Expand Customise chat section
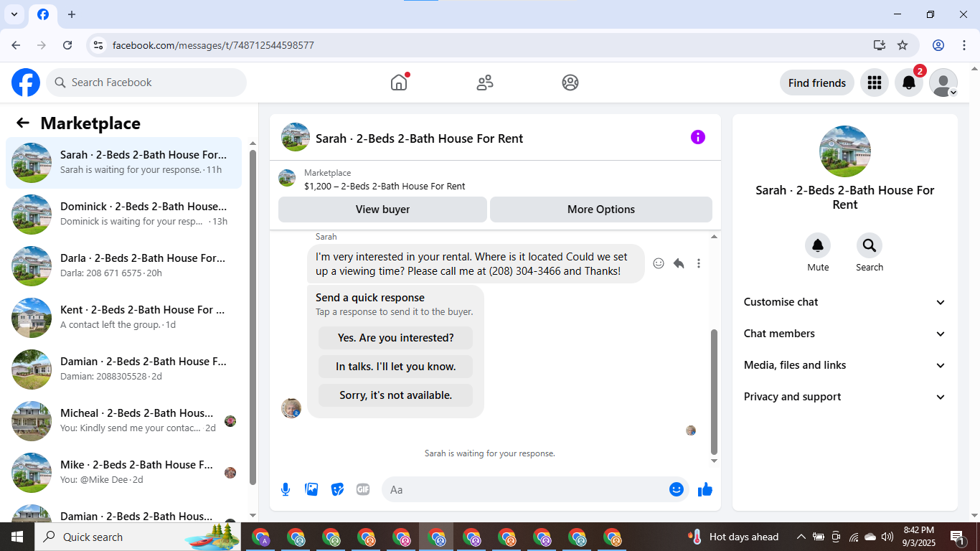This screenshot has width=980, height=551. pyautogui.click(x=845, y=302)
